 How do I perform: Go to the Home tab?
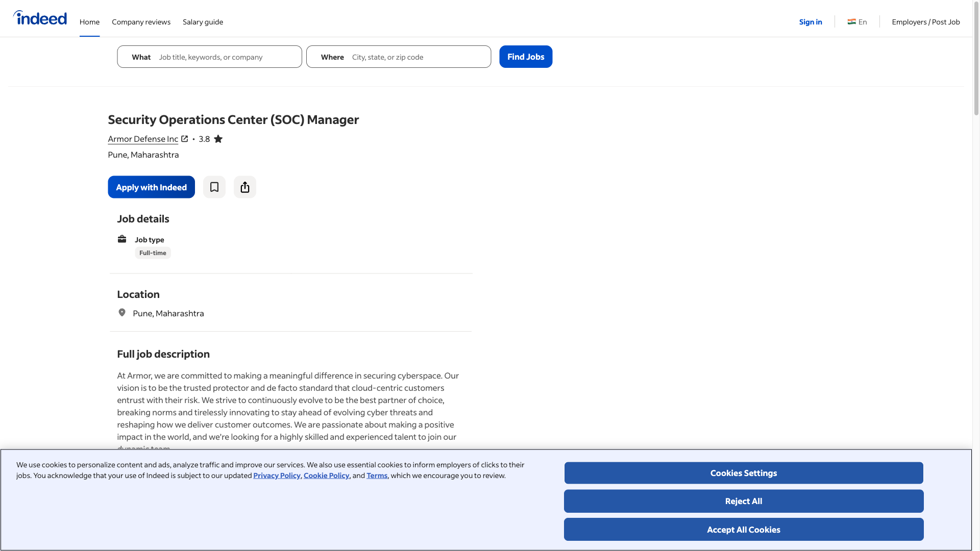tap(89, 22)
